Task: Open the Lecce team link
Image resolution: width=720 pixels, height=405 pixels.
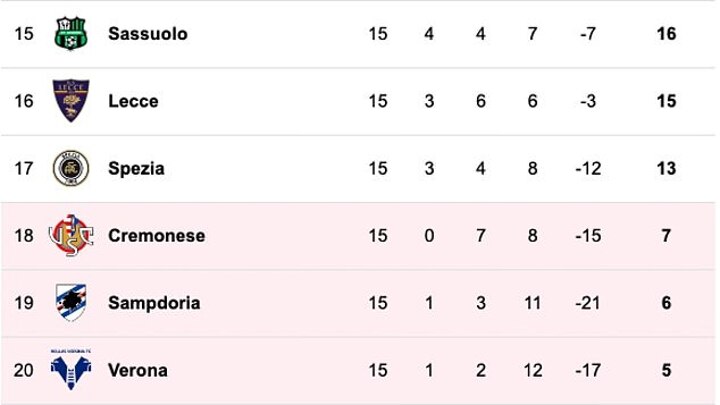Action: [x=133, y=101]
